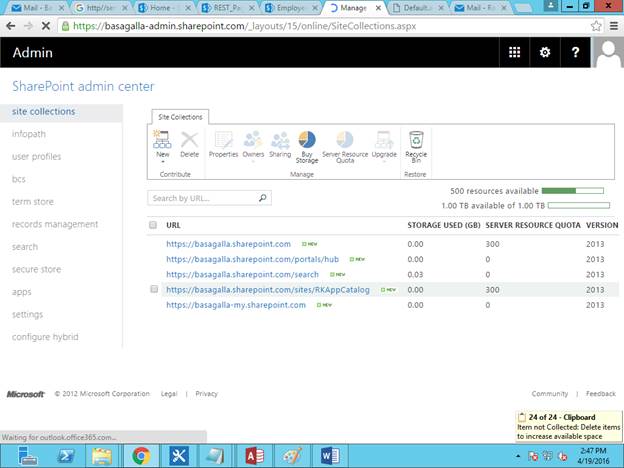This screenshot has height=468, width=624.
Task: Expand the New dropdown arrow
Action: (162, 162)
